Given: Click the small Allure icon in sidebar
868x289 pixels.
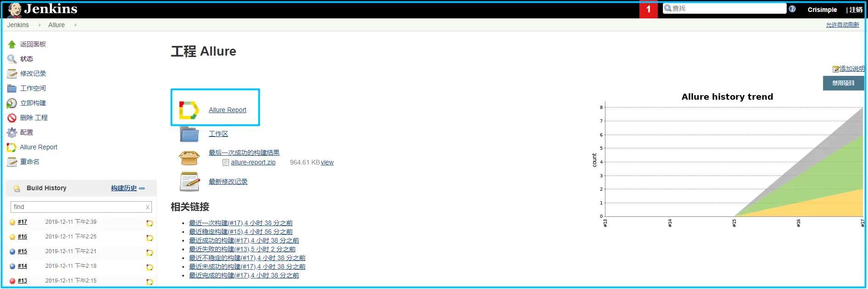Looking at the screenshot, I should pos(12,147).
